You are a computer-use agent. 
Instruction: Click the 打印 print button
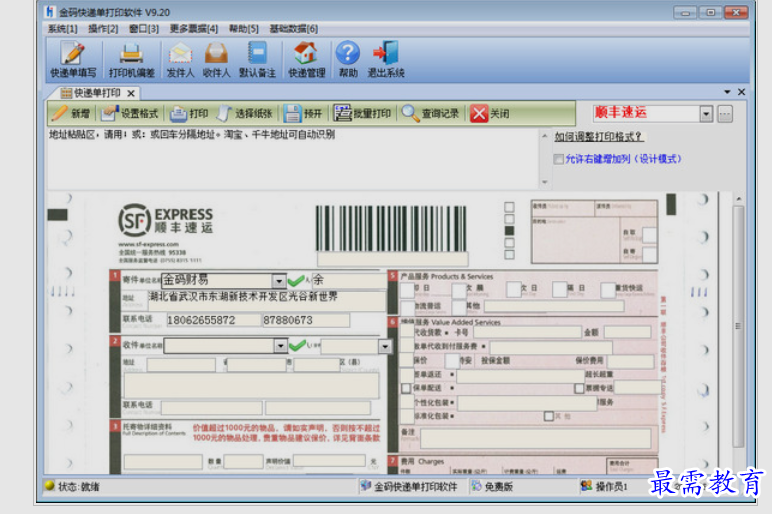(189, 114)
